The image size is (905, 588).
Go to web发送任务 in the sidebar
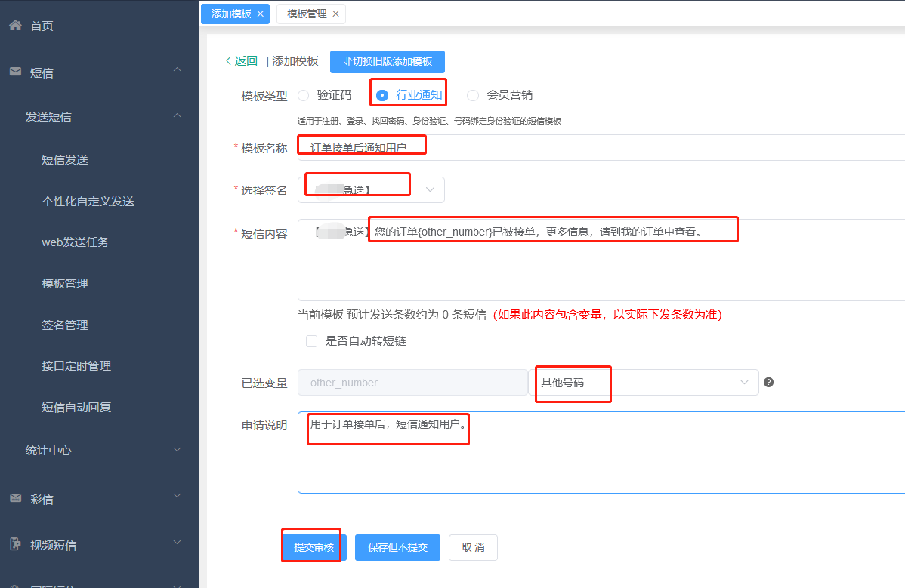pos(75,242)
